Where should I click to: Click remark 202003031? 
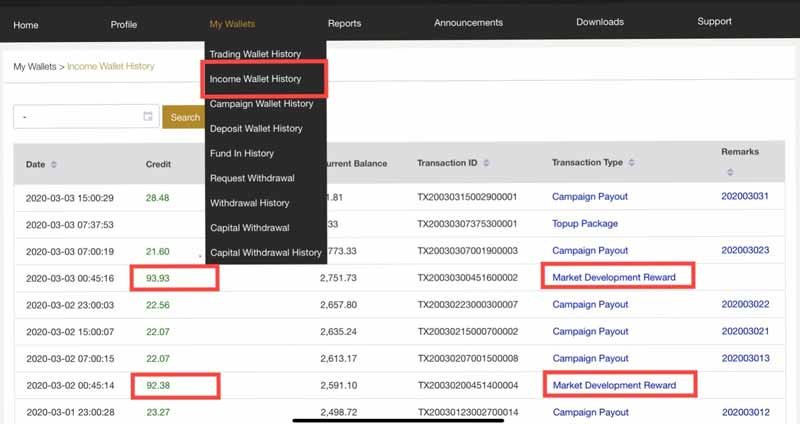745,196
